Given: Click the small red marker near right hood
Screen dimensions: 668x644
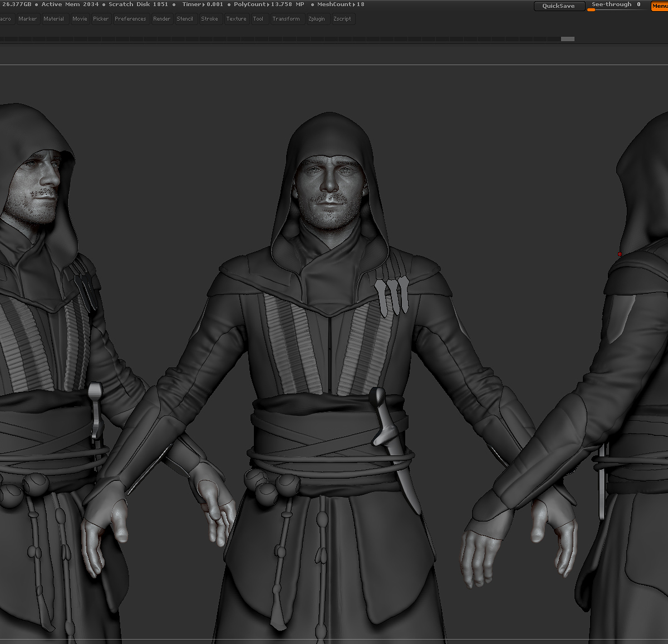Looking at the screenshot, I should coord(620,254).
